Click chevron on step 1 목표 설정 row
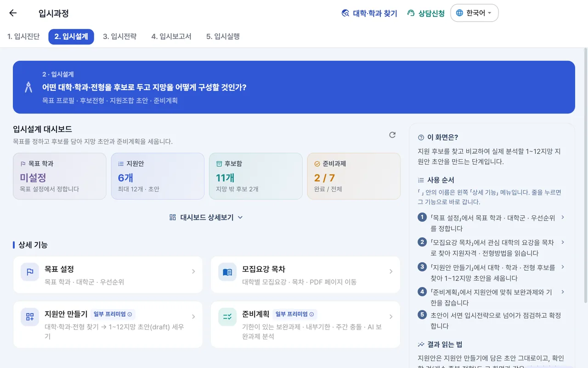The width and height of the screenshot is (588, 368). tap(563, 218)
